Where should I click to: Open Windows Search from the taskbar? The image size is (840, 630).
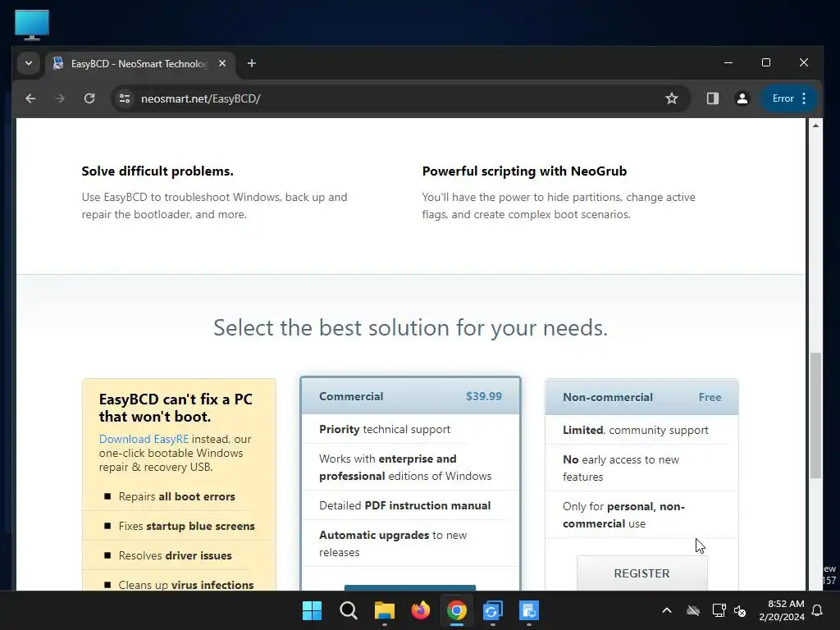[348, 610]
